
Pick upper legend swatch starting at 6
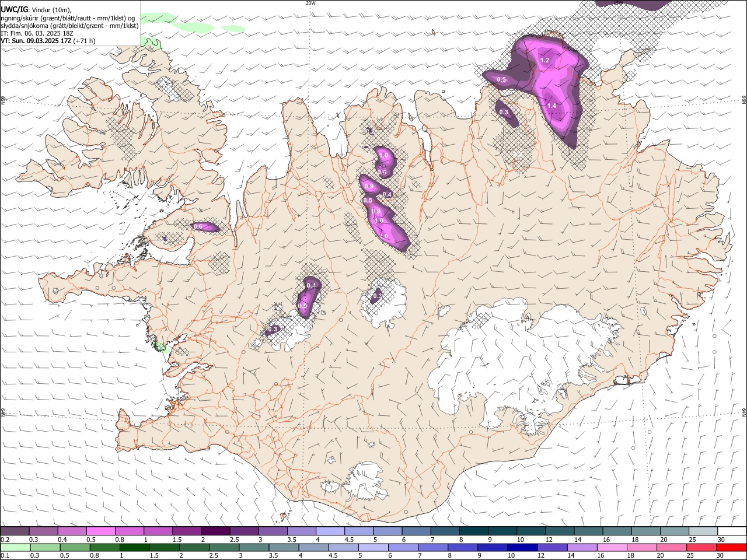(416, 531)
